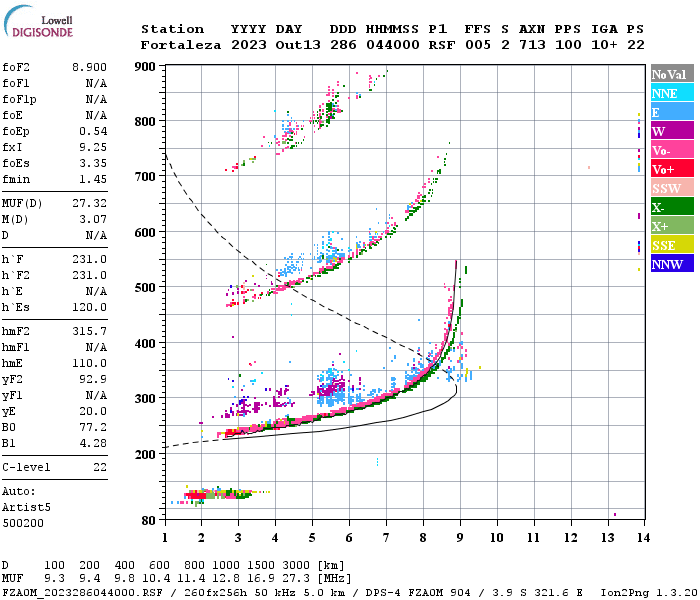Click the M(D) value 3.07
This screenshot has width=700, height=600.
pos(93,220)
